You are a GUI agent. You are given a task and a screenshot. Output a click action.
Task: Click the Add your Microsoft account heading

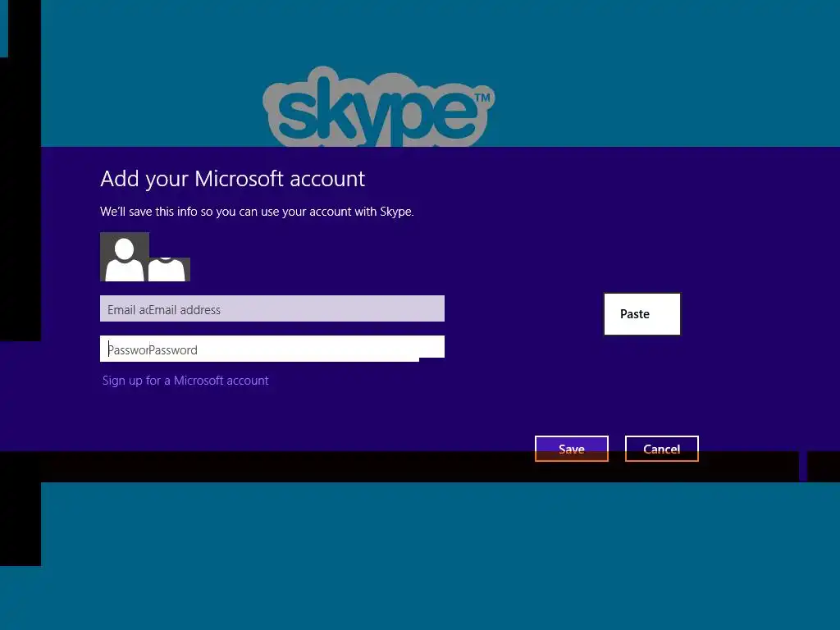(232, 179)
